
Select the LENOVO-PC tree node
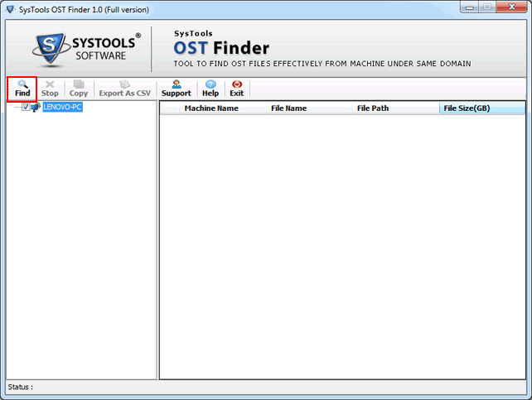point(62,107)
